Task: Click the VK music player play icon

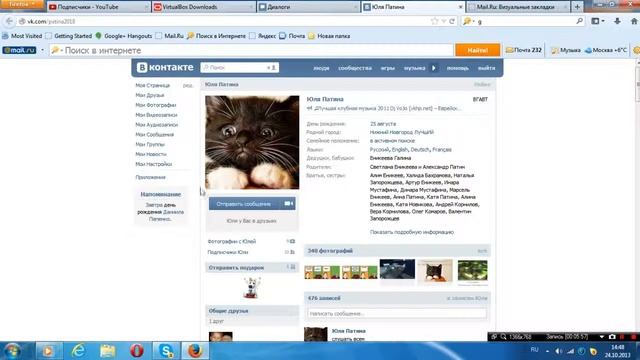Action: point(434,68)
